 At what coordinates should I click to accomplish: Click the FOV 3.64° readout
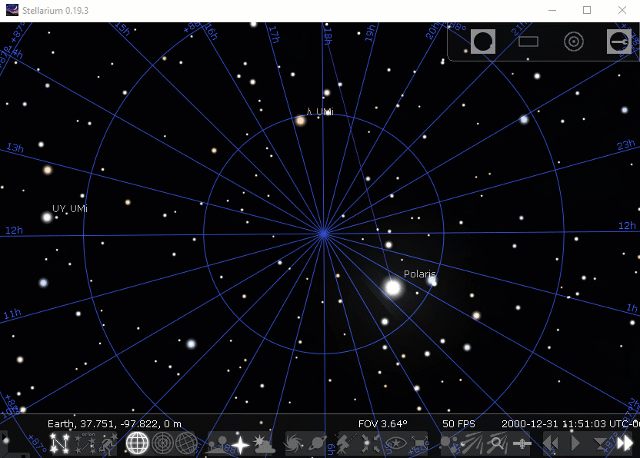[382, 424]
